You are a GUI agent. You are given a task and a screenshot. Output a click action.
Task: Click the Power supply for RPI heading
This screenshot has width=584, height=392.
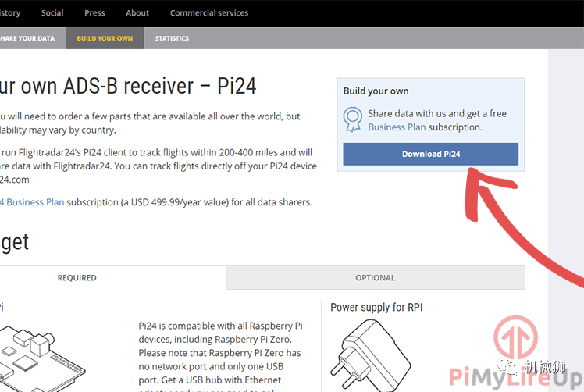pyautogui.click(x=376, y=308)
